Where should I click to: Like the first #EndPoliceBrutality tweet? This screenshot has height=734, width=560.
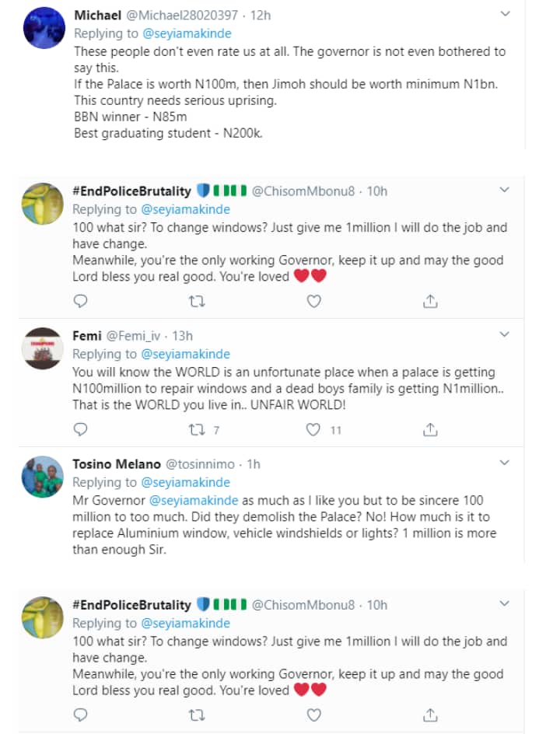click(313, 301)
